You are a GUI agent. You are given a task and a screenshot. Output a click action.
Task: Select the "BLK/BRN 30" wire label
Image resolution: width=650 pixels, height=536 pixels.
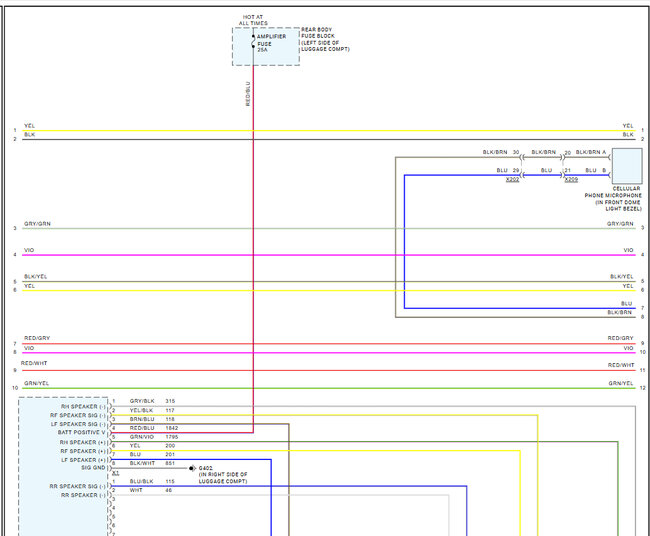click(501, 152)
